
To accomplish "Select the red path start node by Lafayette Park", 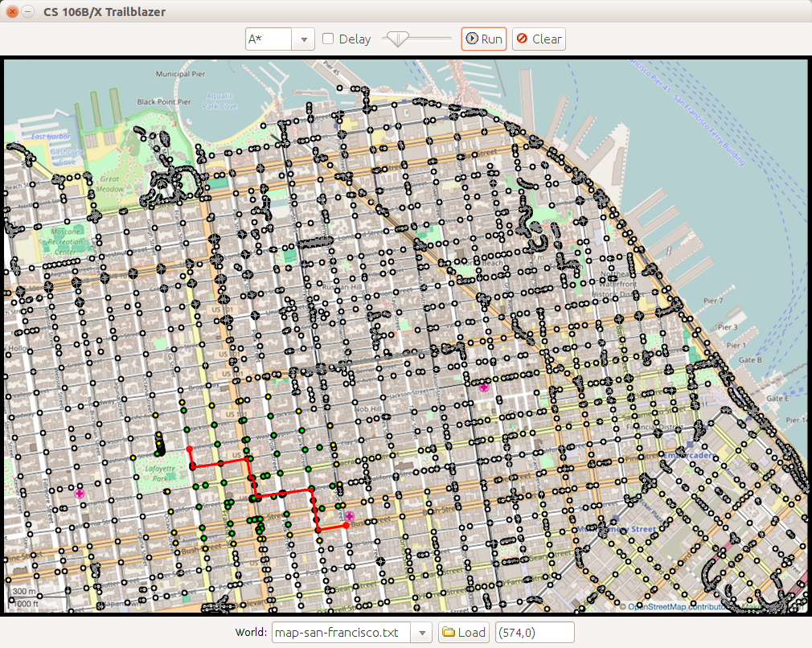I will click(x=189, y=449).
